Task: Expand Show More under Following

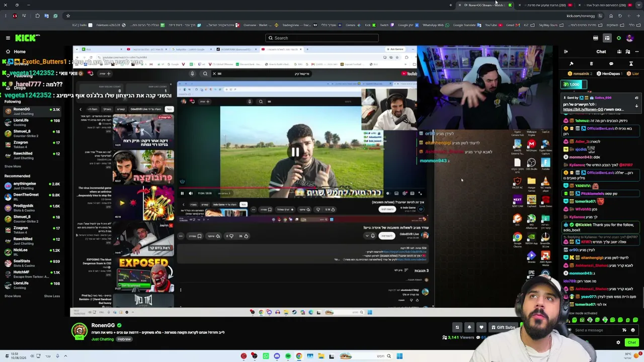Action: [x=13, y=166]
